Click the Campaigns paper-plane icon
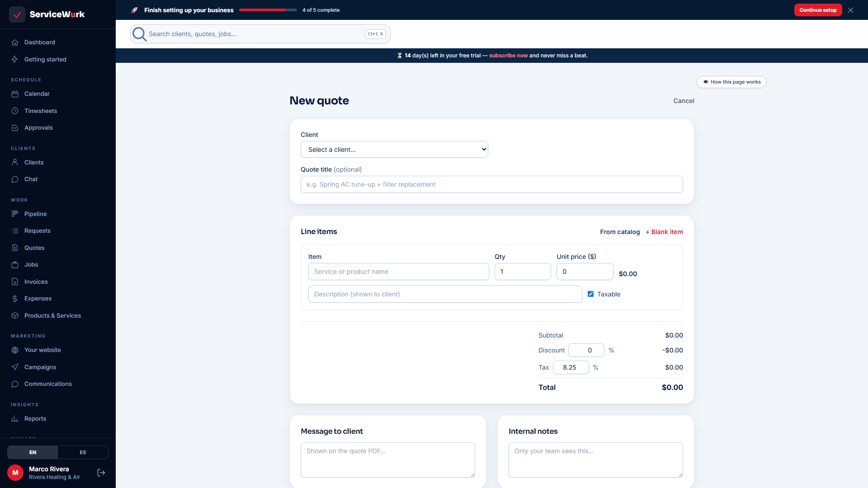868x488 pixels. coord(15,367)
